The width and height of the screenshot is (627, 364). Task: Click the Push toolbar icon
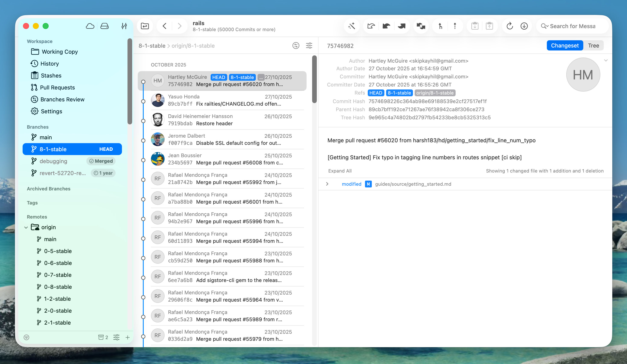(x=402, y=26)
